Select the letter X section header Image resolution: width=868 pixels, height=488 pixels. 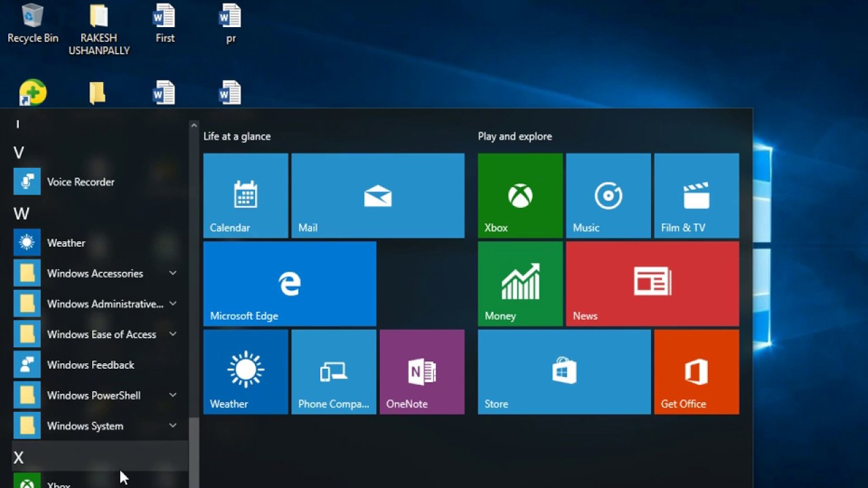(20, 457)
